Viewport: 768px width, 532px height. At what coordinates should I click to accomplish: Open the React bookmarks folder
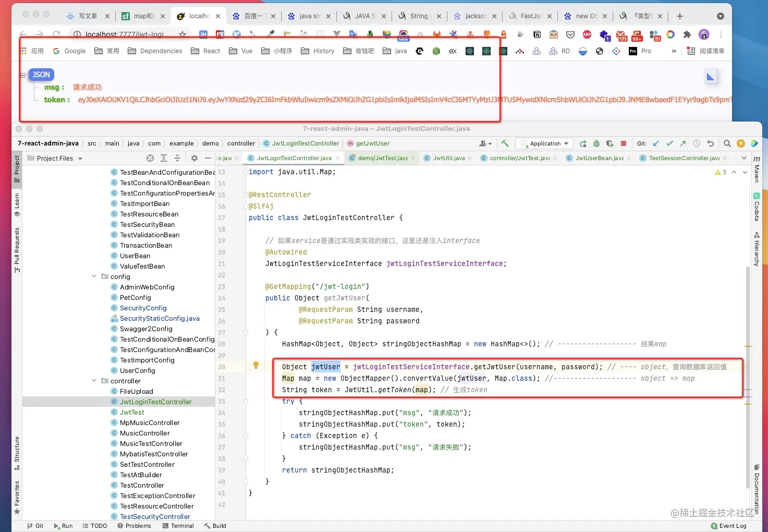point(205,51)
